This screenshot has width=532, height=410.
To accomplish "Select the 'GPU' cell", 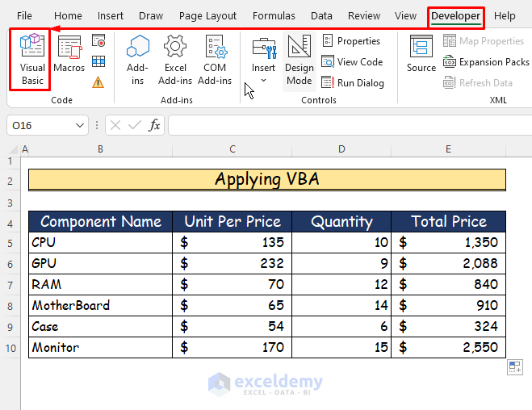I will [x=100, y=263].
